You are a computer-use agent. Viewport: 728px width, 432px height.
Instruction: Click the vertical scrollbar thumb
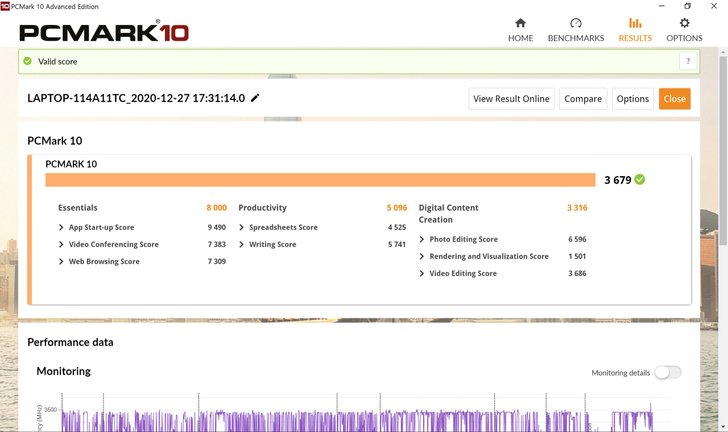coord(723,151)
